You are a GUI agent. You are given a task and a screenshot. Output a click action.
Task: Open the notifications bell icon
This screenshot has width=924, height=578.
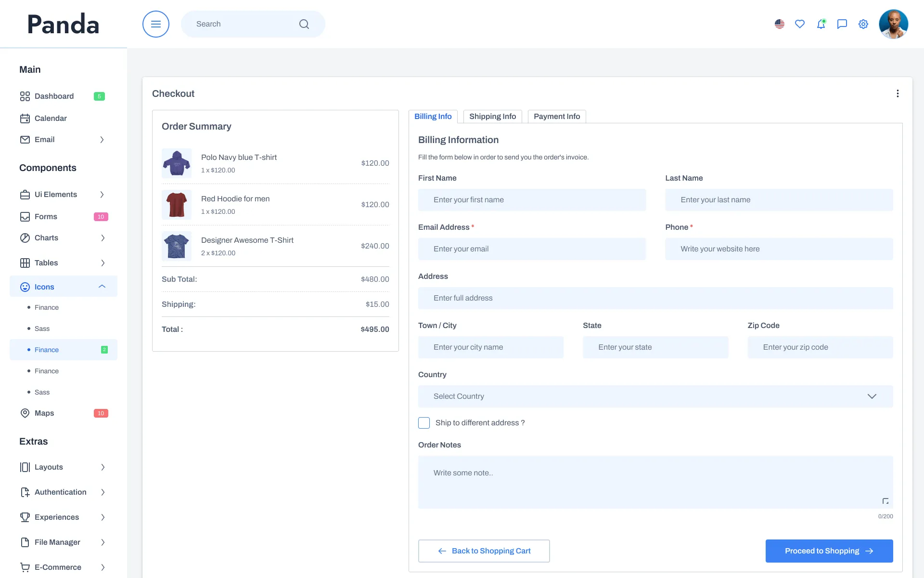click(821, 24)
